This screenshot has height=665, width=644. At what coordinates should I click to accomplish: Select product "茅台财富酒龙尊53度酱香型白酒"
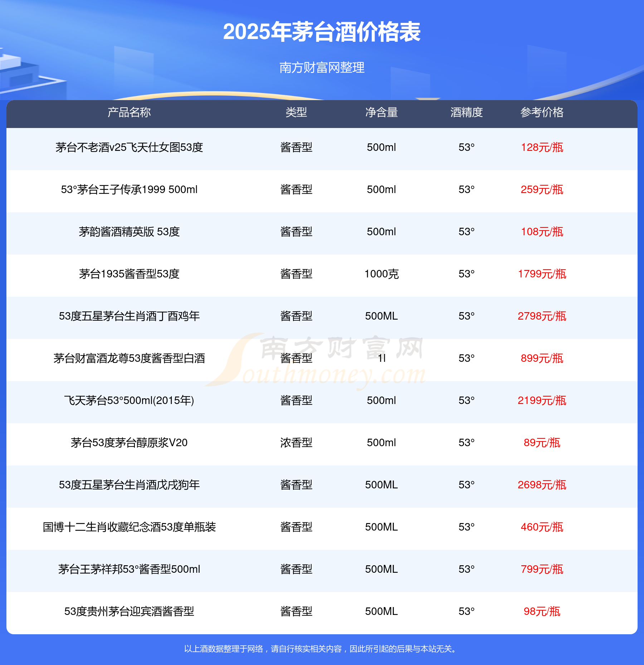click(x=129, y=358)
